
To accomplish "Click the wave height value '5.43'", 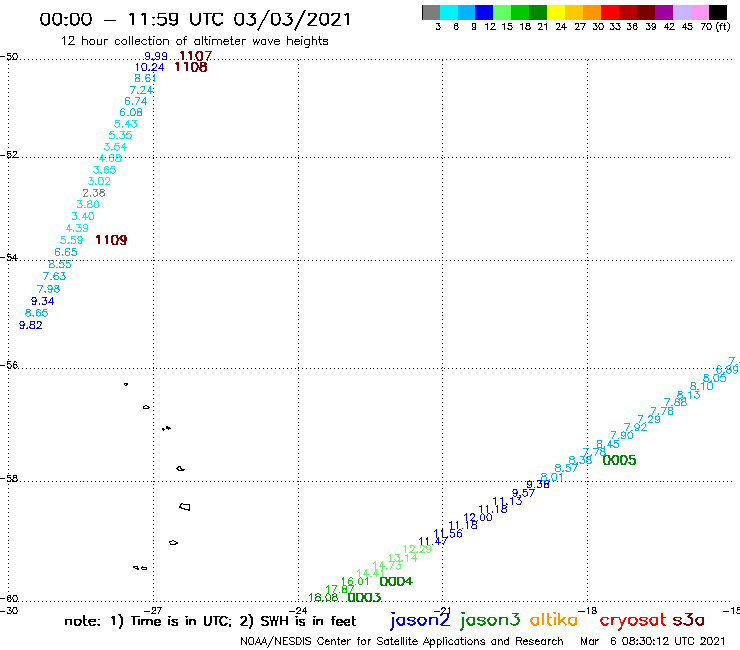I will coord(126,124).
